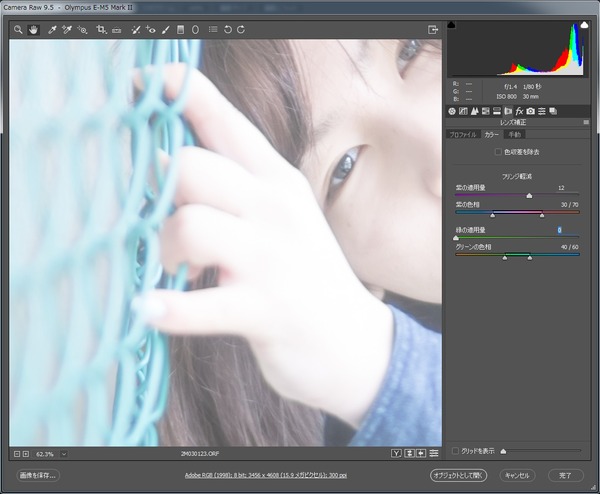The width and height of the screenshot is (600, 494).
Task: Select the Adjustment Brush tool
Action: 166,29
